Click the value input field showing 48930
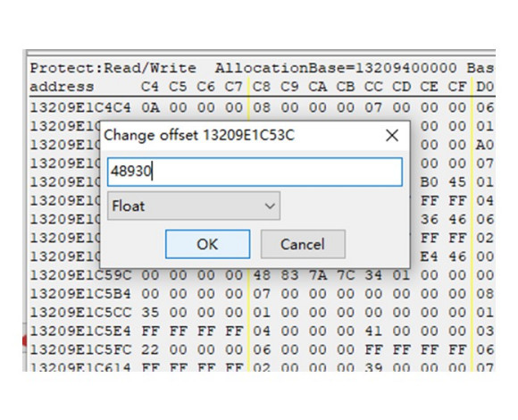The width and height of the screenshot is (518, 420). click(255, 172)
